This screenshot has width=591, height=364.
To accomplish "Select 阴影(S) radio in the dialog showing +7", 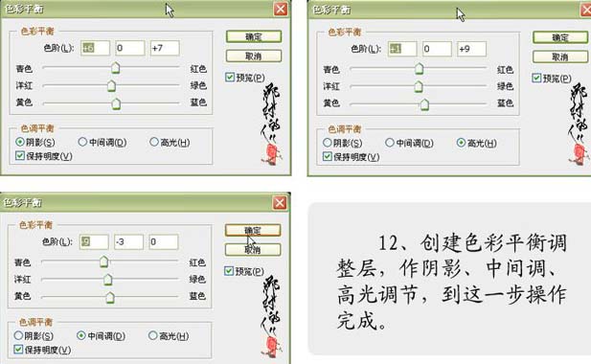I will tap(20, 142).
